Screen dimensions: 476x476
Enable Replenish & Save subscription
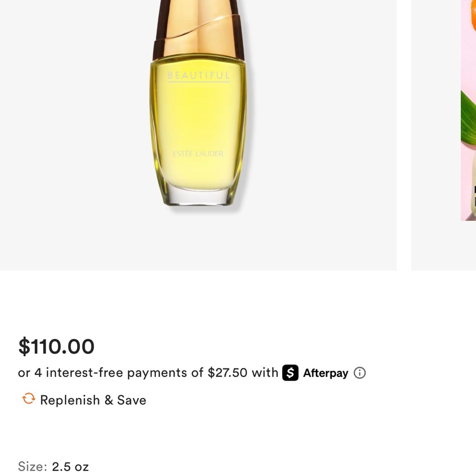pyautogui.click(x=93, y=400)
